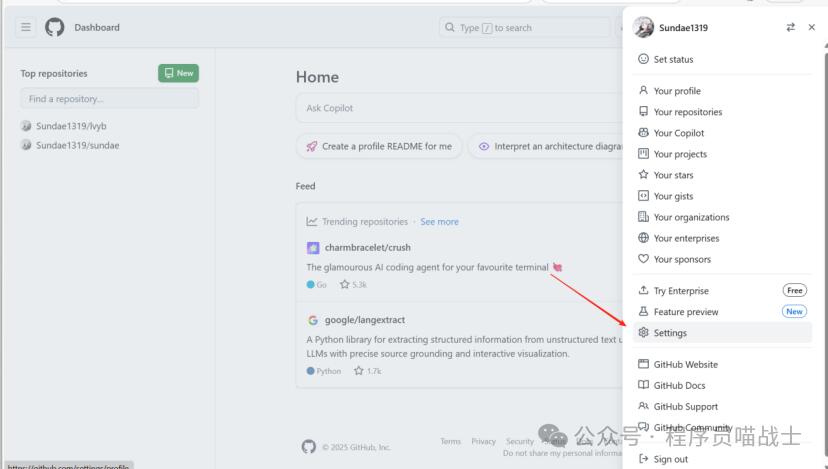Image resolution: width=828 pixels, height=469 pixels.
Task: Click the Find a repository field
Action: click(x=109, y=99)
